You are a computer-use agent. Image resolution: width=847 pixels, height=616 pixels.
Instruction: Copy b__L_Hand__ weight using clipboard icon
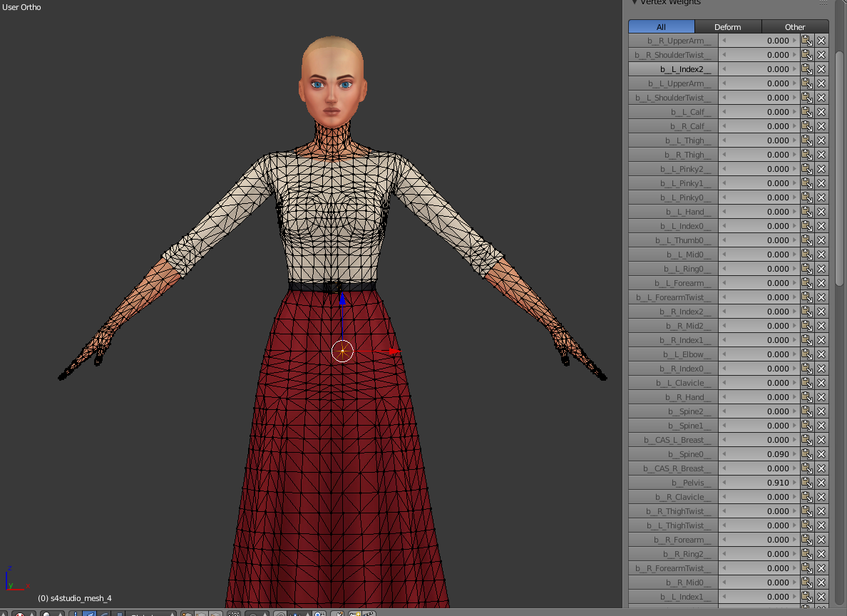click(x=806, y=212)
